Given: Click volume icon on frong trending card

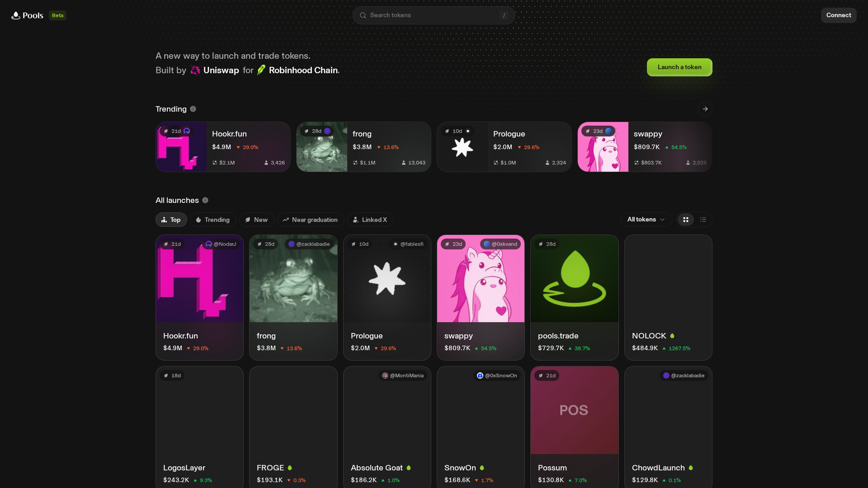Looking at the screenshot, I should pyautogui.click(x=355, y=163).
